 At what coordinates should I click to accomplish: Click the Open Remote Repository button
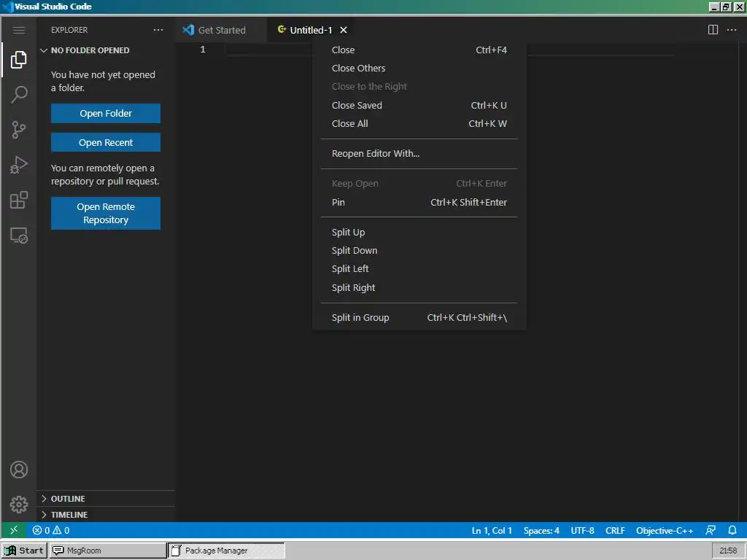tap(106, 214)
